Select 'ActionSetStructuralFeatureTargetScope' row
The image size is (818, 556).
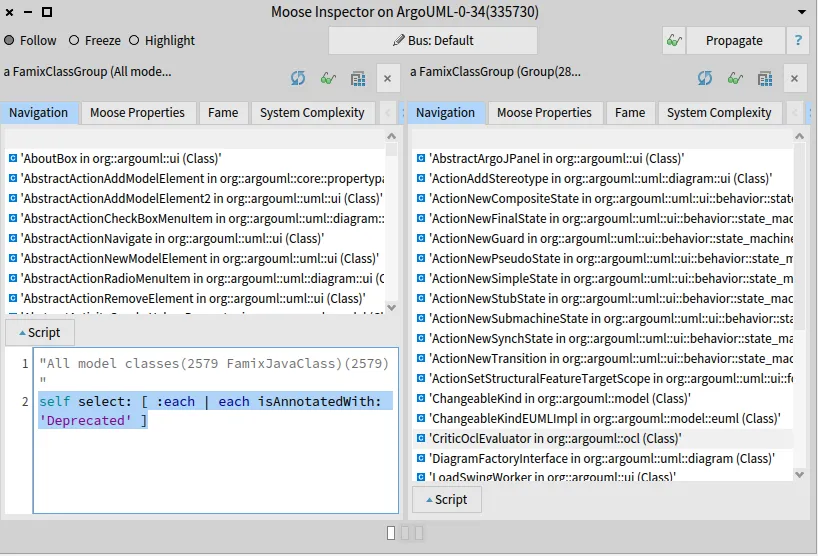pos(604,378)
